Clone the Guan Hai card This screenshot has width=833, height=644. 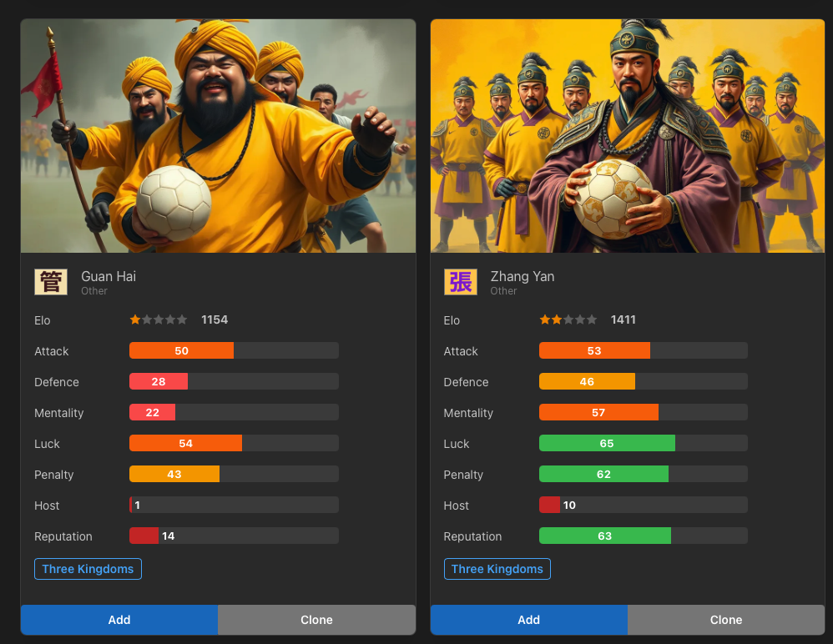[x=316, y=620]
